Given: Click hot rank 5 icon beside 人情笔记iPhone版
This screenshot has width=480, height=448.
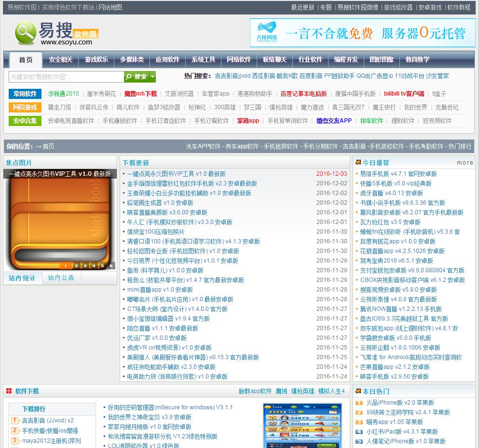Looking at the screenshot, I should (x=359, y=442).
